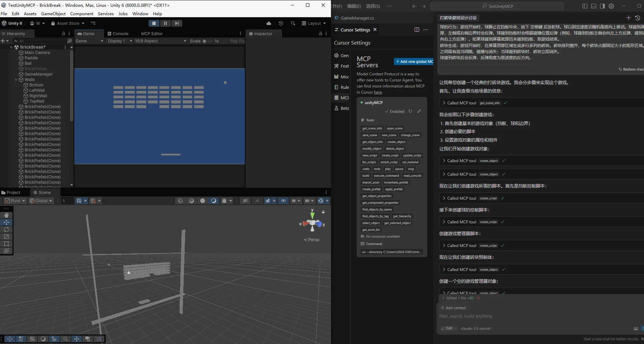This screenshot has height=344, width=644.
Task: Select the Paddle object in Hierarchy
Action: pos(31,58)
